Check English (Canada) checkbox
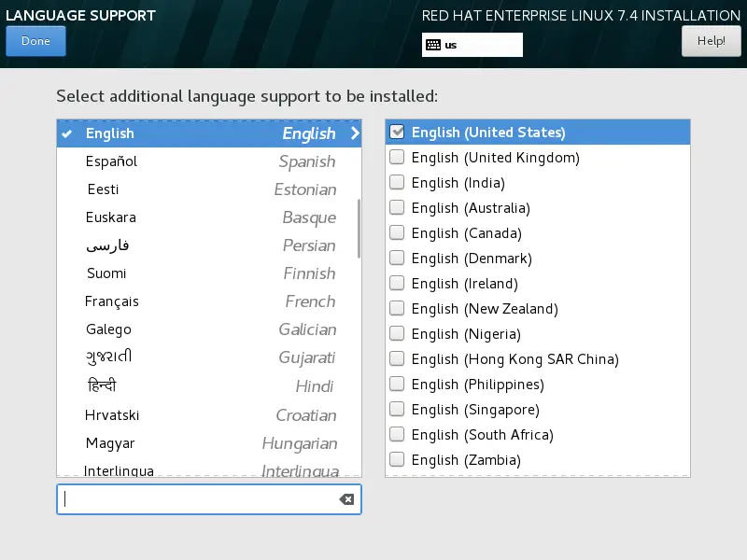 click(397, 232)
